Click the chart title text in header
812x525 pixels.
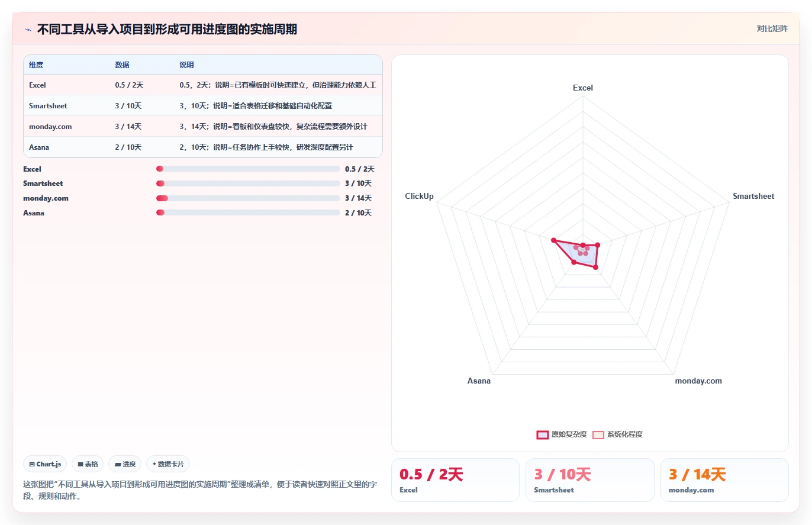[167, 30]
